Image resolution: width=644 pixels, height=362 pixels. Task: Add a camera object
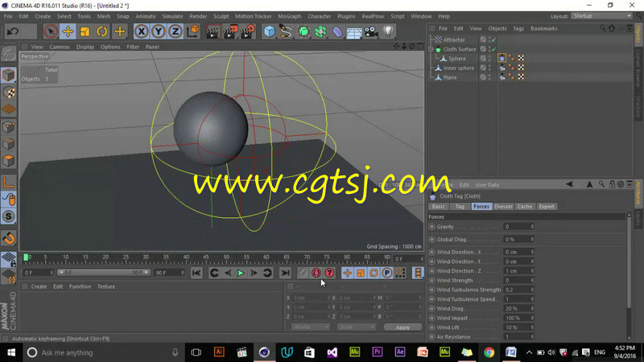click(x=371, y=31)
